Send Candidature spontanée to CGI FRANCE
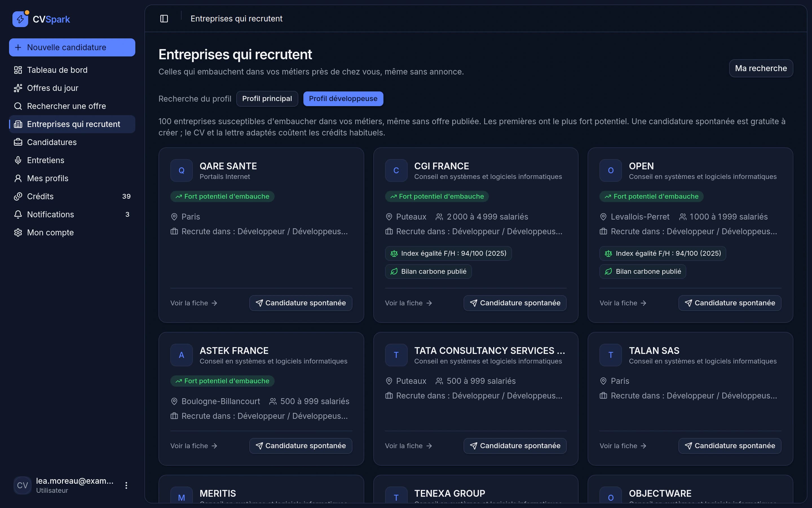This screenshot has height=508, width=812. coord(515,303)
